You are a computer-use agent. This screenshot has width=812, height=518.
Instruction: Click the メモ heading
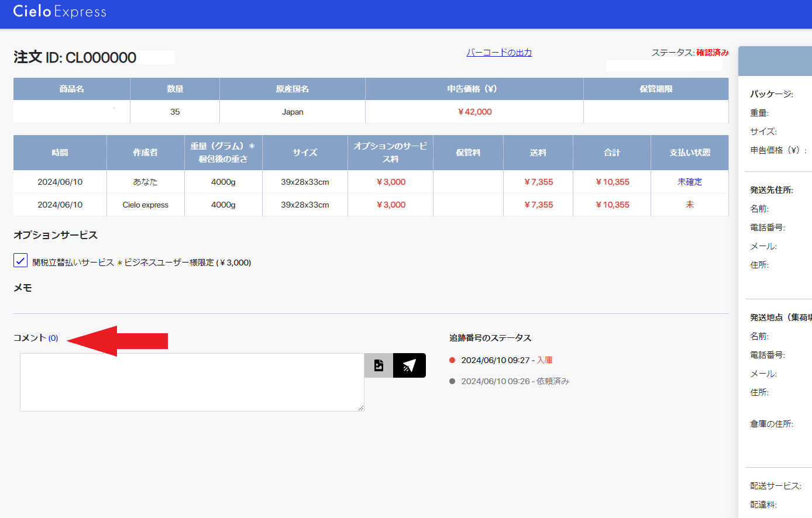click(x=23, y=288)
